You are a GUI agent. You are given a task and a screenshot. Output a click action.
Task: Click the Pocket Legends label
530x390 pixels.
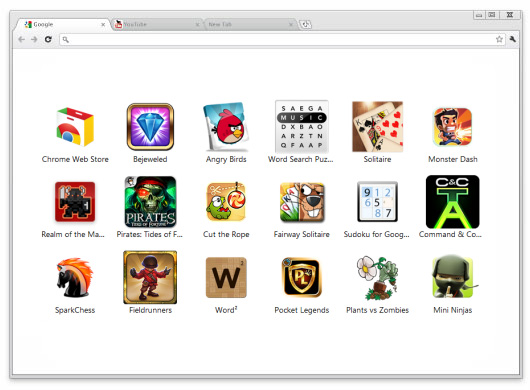click(302, 310)
